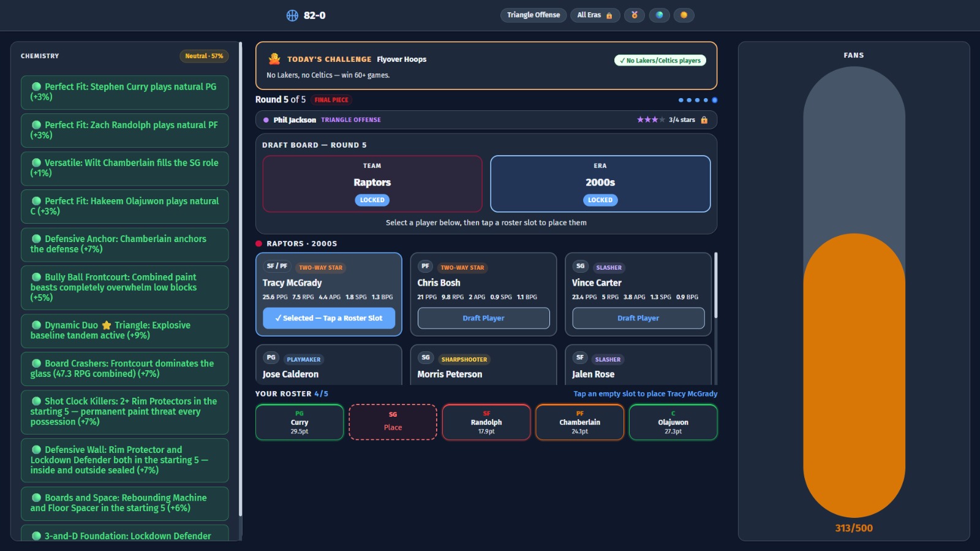Click the purple dot next to Phil Jackson
980x551 pixels.
point(266,120)
